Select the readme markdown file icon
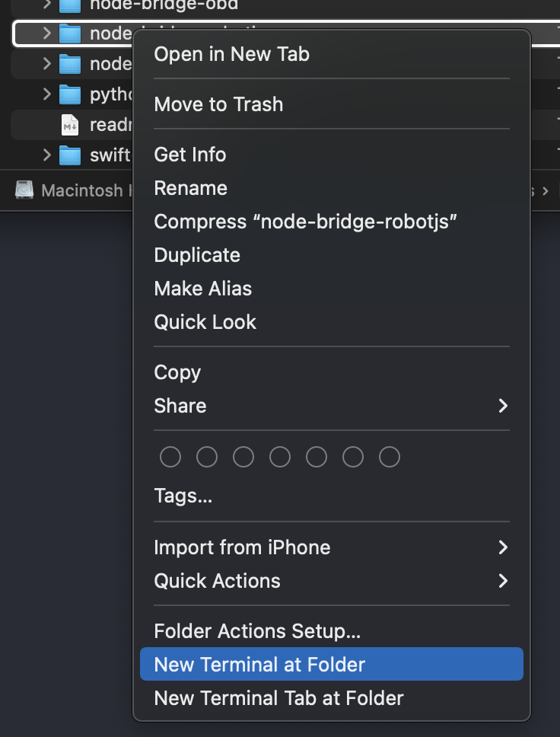Image resolution: width=560 pixels, height=737 pixels. 70,125
